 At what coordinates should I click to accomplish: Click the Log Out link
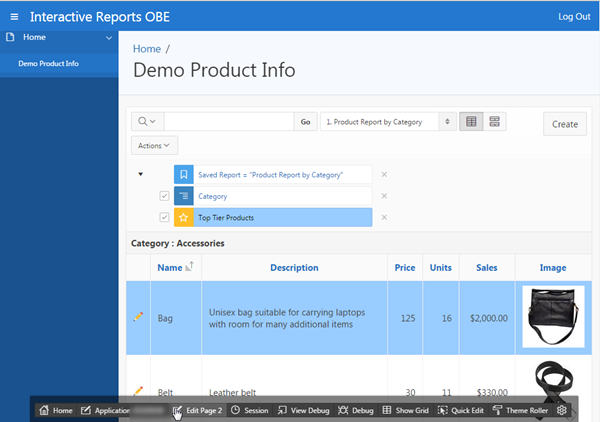573,17
